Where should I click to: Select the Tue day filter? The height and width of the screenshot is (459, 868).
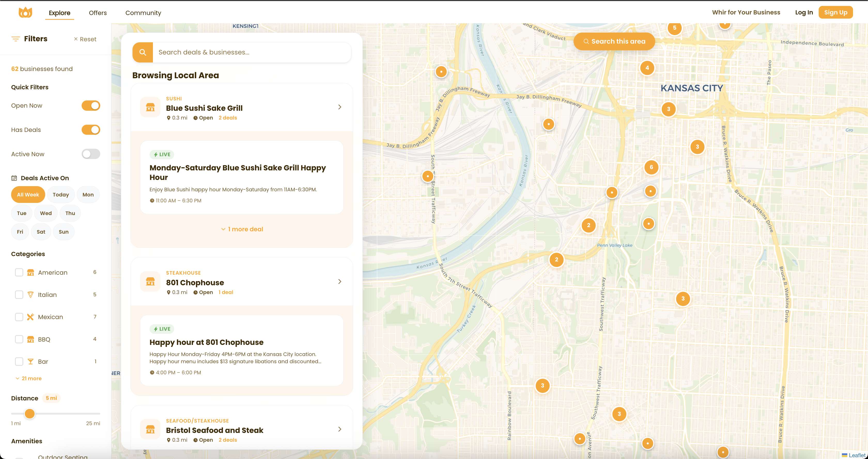(x=21, y=213)
